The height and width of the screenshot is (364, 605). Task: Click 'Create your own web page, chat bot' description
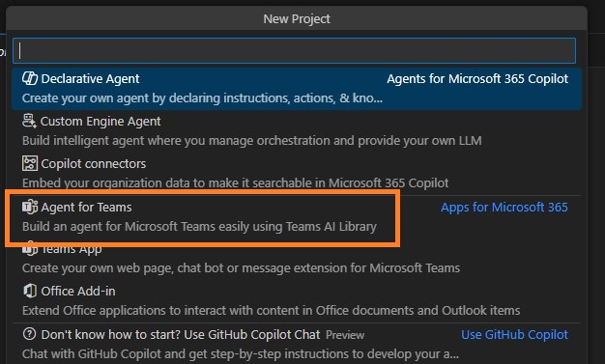(x=241, y=267)
